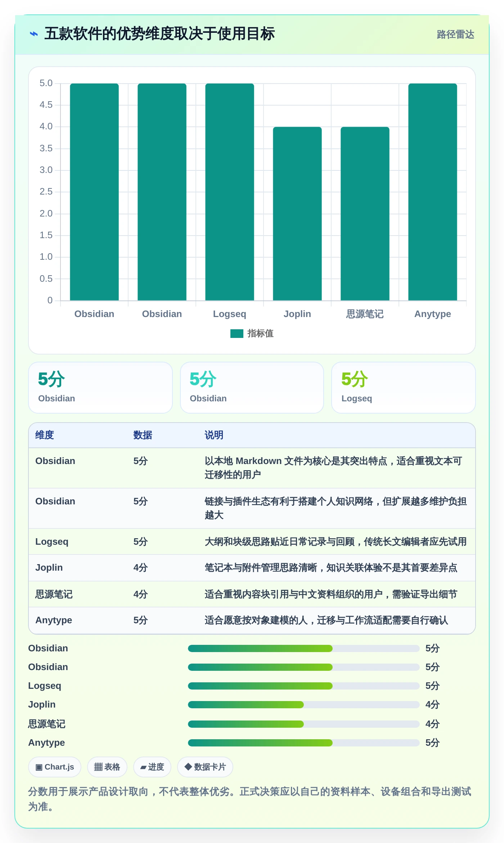Screen dimensions: 504x843
Task: Click the Logseq cell in the table
Action: (52, 542)
